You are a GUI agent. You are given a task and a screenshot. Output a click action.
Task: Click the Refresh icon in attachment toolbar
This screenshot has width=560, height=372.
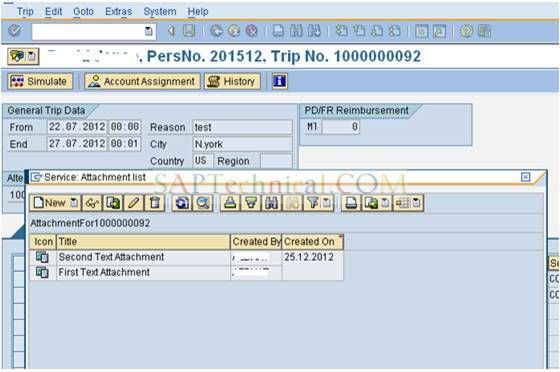coord(181,203)
